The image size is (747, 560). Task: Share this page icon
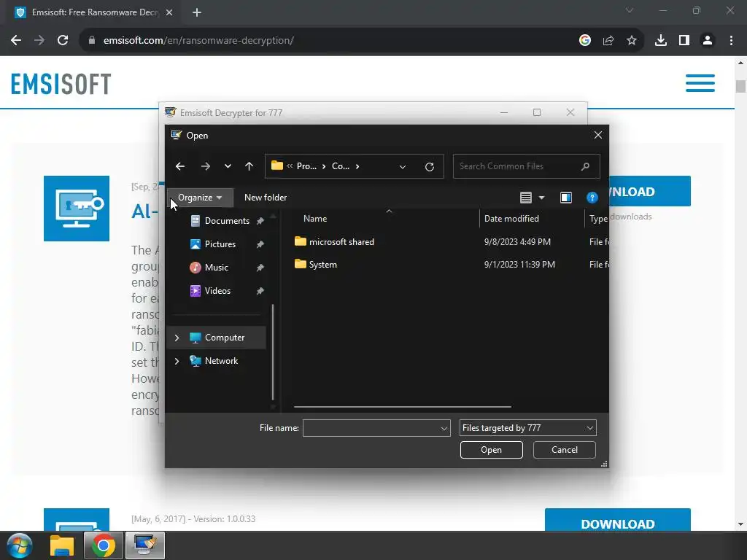[608, 41]
